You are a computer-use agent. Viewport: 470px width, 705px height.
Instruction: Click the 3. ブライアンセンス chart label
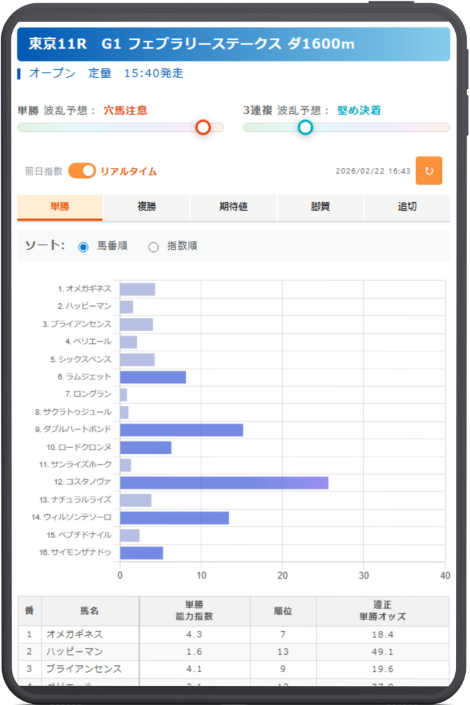click(x=77, y=324)
